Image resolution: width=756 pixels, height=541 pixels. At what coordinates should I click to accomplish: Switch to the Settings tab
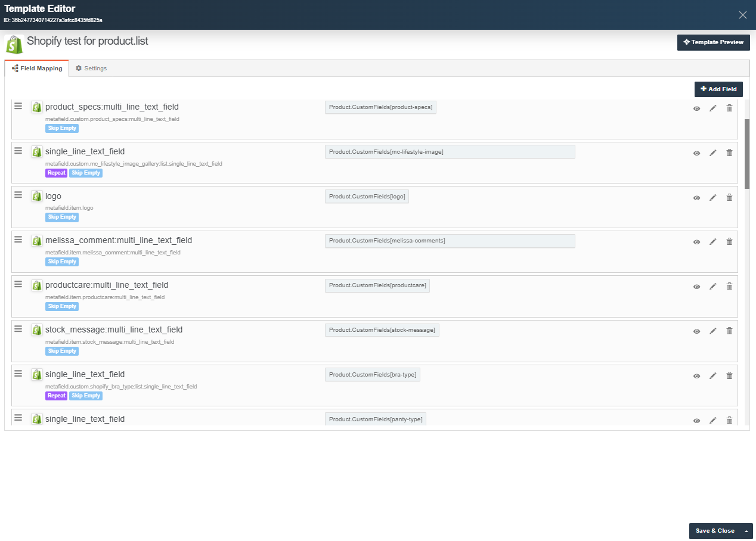point(91,69)
